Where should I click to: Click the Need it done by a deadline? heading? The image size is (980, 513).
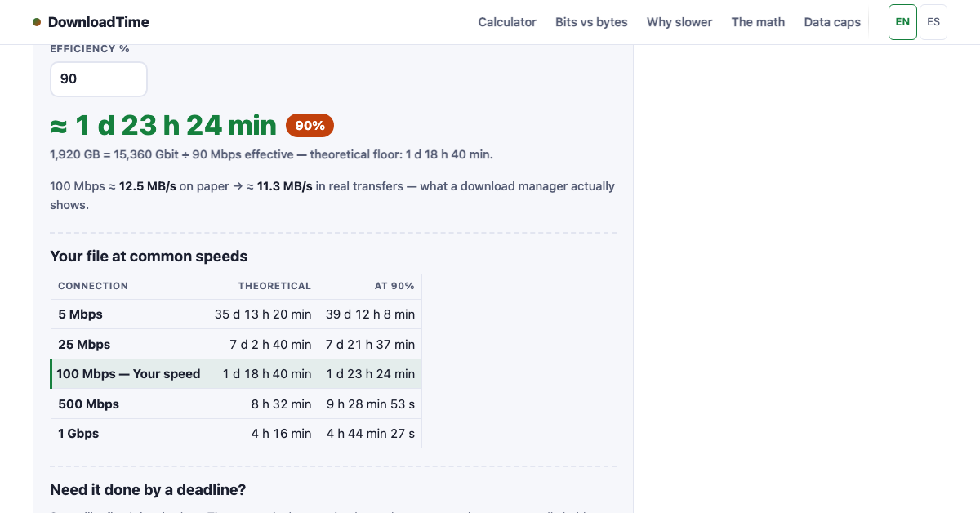click(148, 490)
